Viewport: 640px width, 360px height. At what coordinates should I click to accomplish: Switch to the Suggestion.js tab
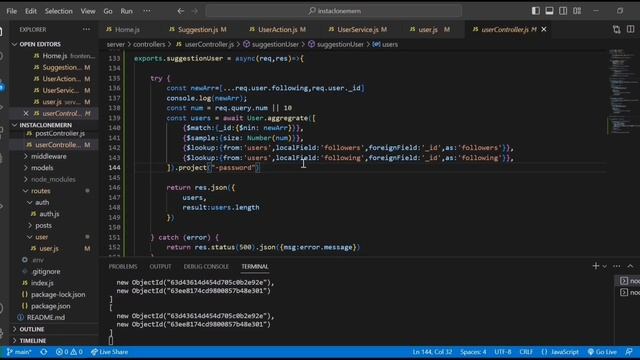pyautogui.click(x=198, y=29)
